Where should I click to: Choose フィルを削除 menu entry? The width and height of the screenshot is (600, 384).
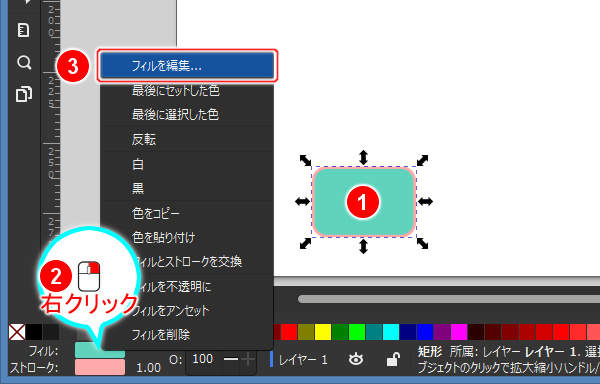click(187, 335)
